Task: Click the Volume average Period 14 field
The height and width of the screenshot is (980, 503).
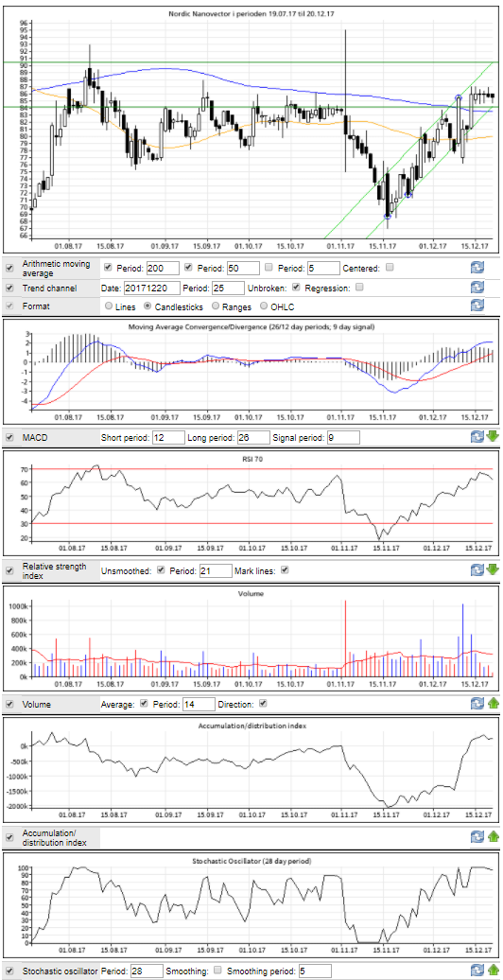Action: tap(199, 705)
